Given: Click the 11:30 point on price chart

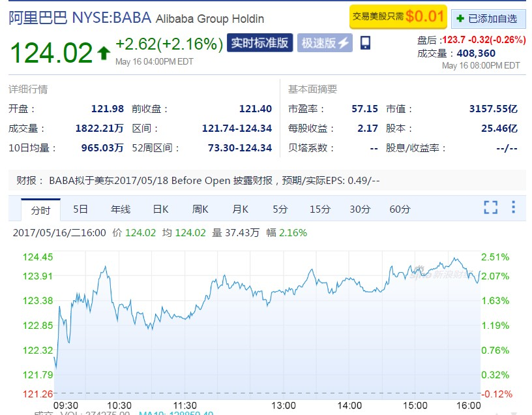Looking at the screenshot, I should [x=185, y=318].
